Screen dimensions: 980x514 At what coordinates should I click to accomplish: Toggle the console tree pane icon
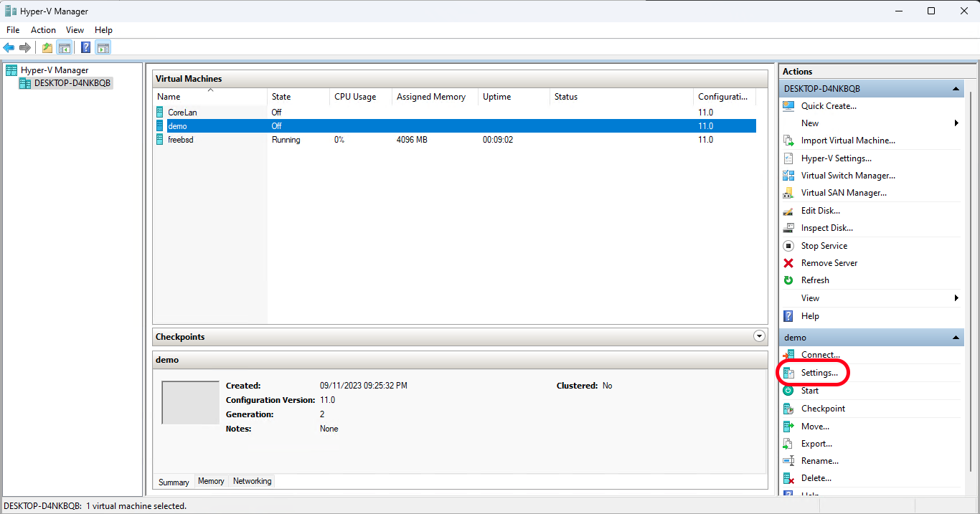click(x=65, y=48)
